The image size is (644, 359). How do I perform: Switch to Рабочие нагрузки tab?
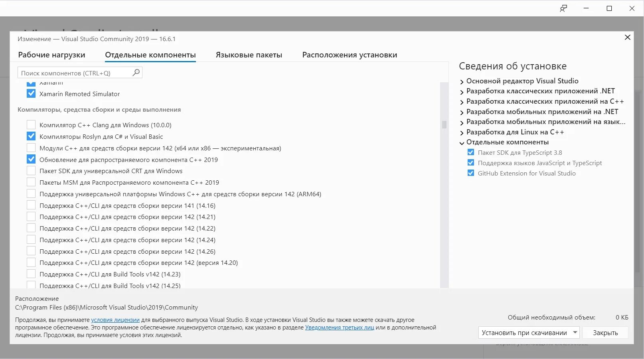click(51, 55)
